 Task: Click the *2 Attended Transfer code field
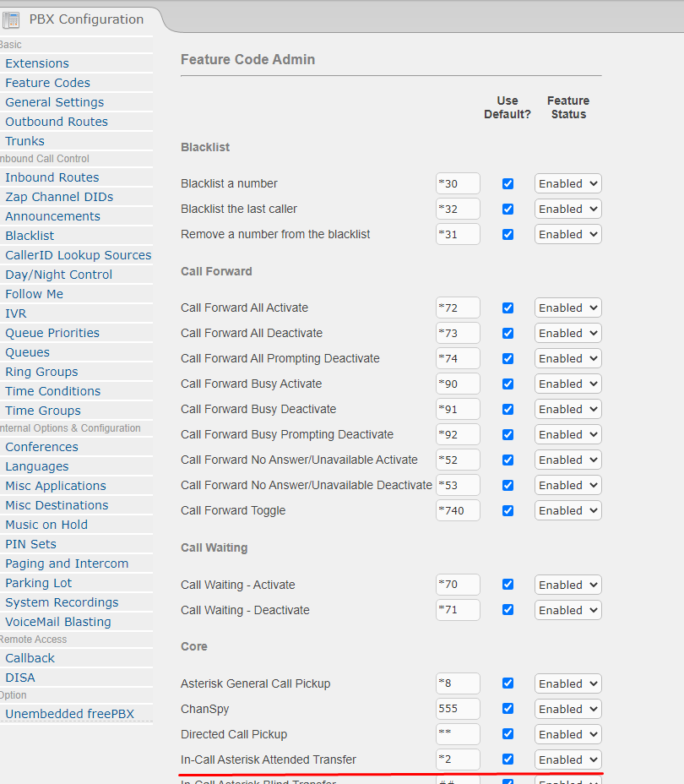coord(458,759)
